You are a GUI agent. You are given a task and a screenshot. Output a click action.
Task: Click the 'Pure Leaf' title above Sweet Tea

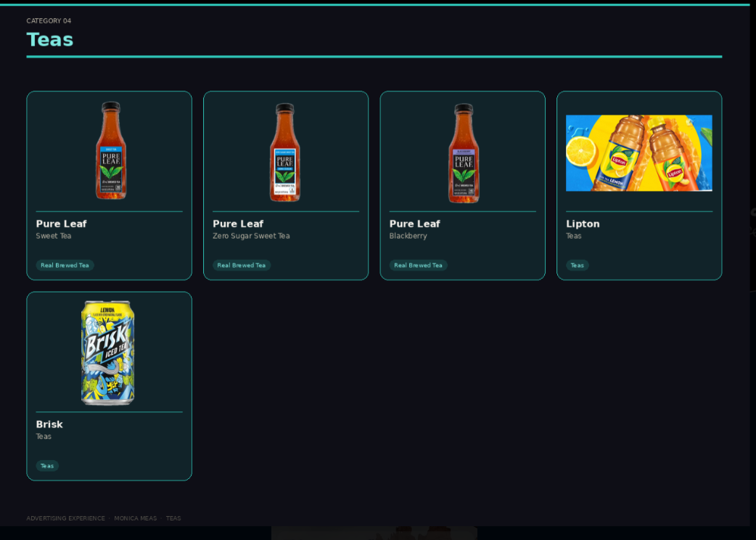61,224
